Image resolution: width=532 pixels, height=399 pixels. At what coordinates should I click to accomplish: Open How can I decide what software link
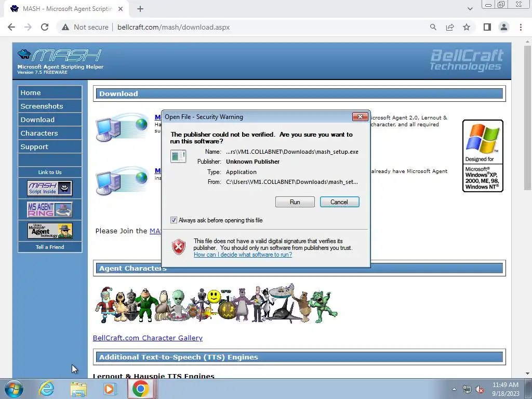[x=243, y=255]
